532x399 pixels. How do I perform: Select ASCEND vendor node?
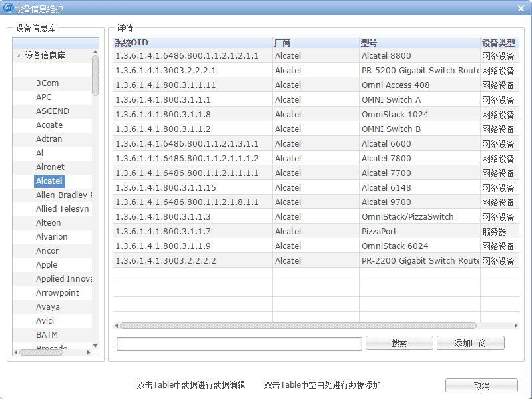click(53, 111)
